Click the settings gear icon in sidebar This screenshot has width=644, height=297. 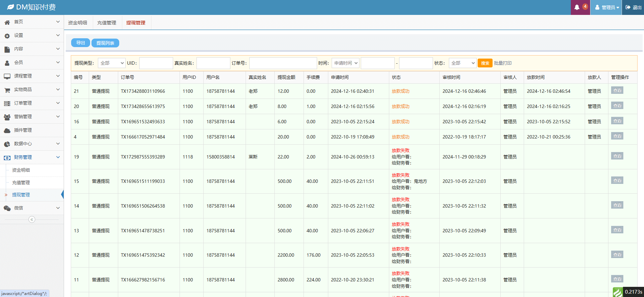click(7, 36)
